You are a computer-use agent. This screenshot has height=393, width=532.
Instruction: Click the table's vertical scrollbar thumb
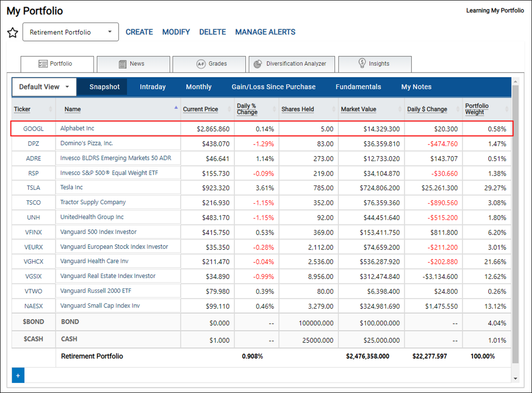tap(515, 224)
